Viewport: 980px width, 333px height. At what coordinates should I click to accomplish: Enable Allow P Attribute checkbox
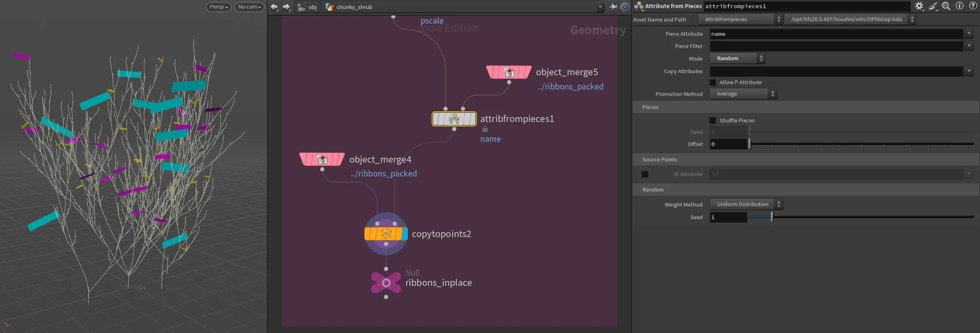713,83
